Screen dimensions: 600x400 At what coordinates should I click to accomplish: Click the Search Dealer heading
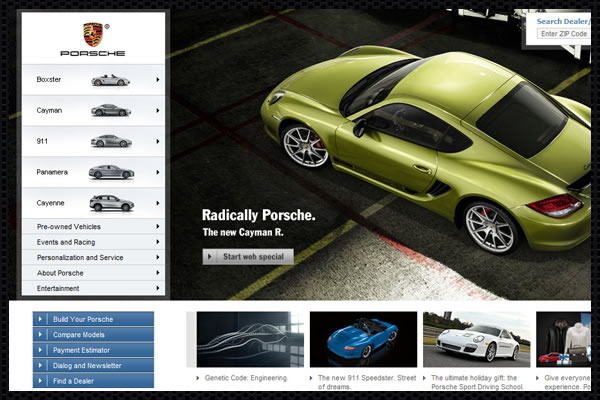563,21
